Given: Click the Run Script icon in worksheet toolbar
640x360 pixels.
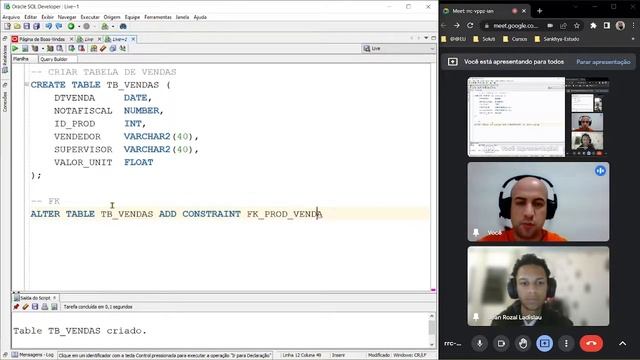Looking at the screenshot, I should click(25, 49).
